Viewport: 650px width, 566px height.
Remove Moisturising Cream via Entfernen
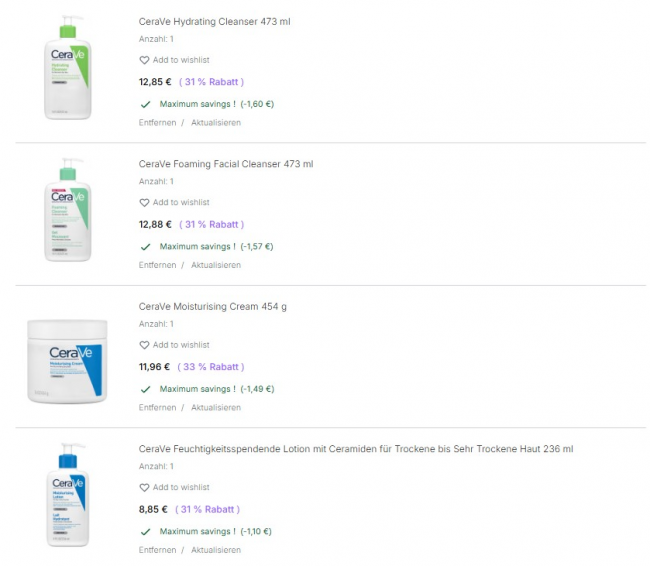158,408
